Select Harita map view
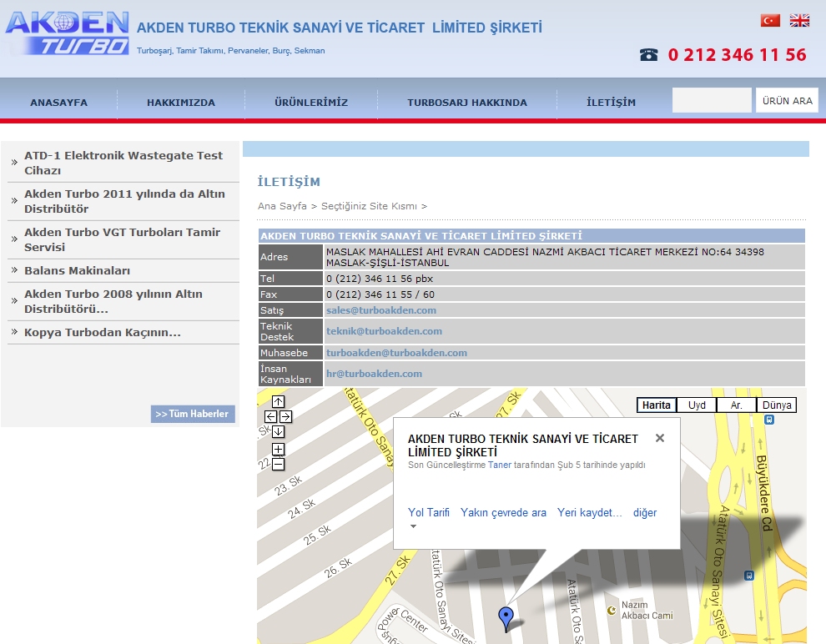This screenshot has width=826, height=644. pyautogui.click(x=657, y=405)
